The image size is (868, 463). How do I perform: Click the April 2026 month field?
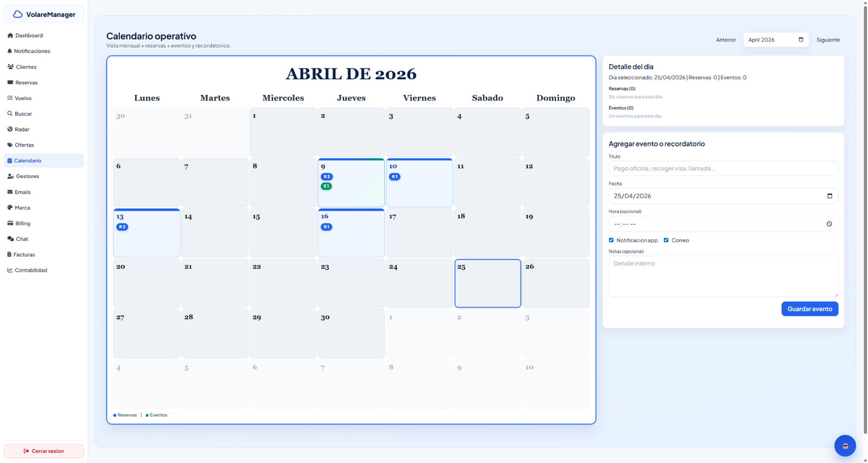[x=776, y=40]
